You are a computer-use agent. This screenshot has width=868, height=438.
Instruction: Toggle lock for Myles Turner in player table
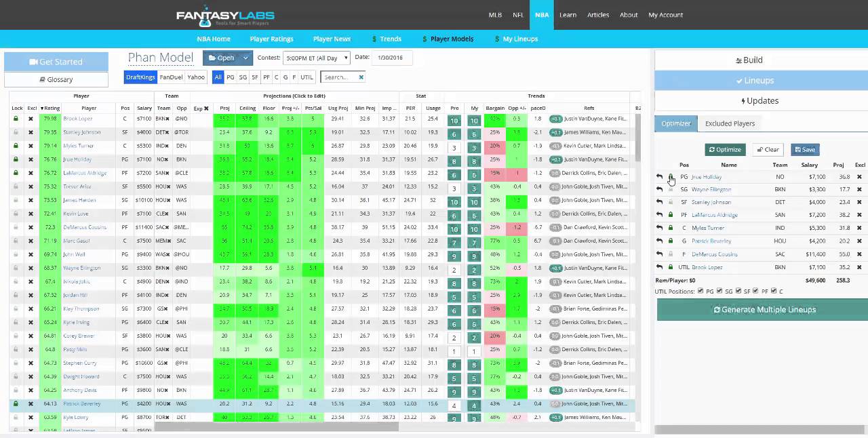pos(16,146)
